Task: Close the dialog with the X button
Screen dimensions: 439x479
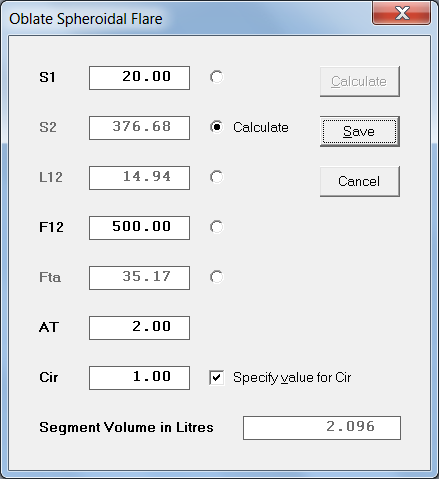Action: click(x=401, y=13)
